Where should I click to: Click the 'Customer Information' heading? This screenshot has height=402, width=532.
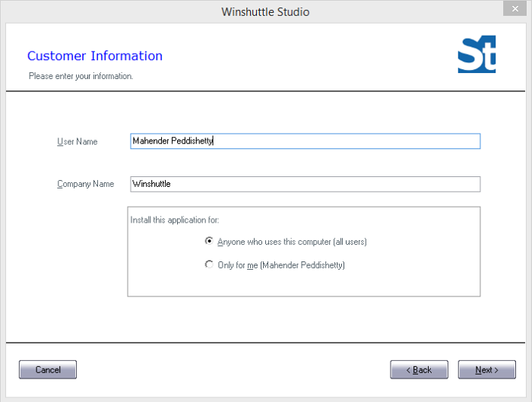tap(95, 56)
